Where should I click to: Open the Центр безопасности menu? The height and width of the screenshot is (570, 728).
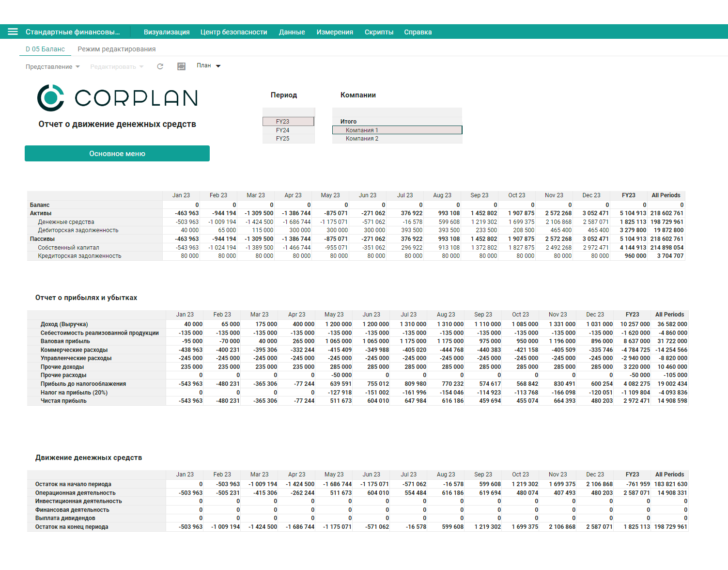(233, 32)
